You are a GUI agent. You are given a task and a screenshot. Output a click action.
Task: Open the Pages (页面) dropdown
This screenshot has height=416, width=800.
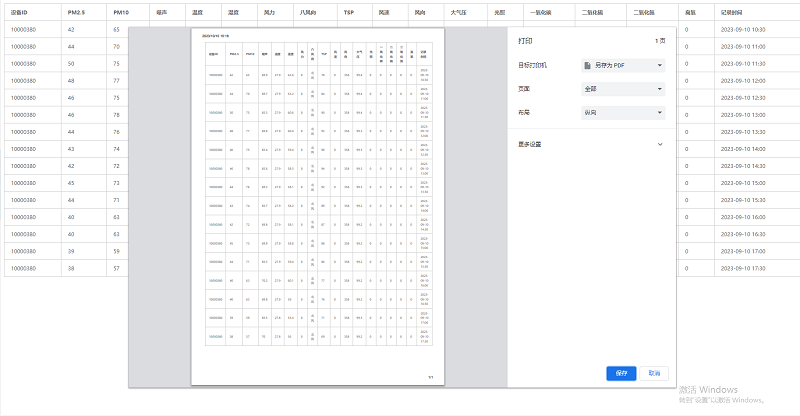(623, 89)
